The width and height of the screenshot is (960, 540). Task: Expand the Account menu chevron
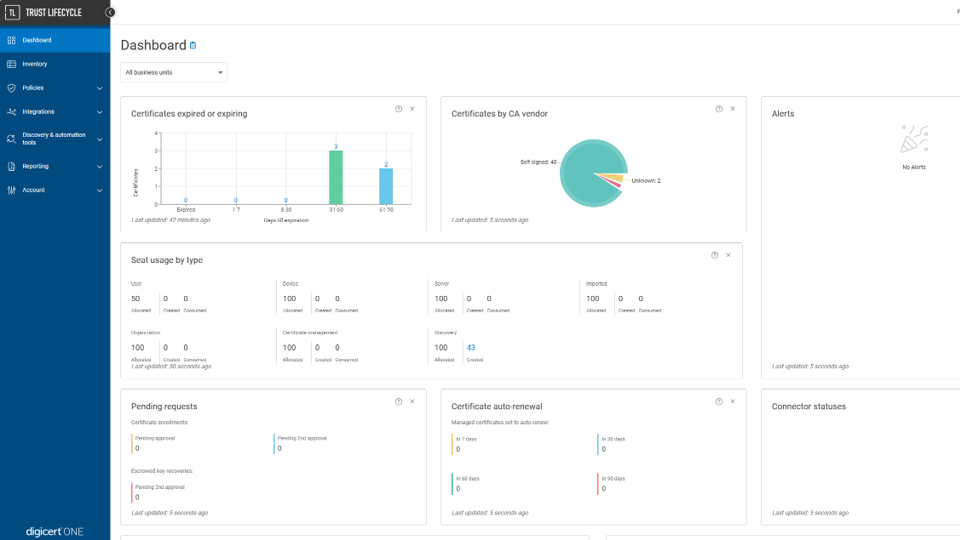pos(100,190)
